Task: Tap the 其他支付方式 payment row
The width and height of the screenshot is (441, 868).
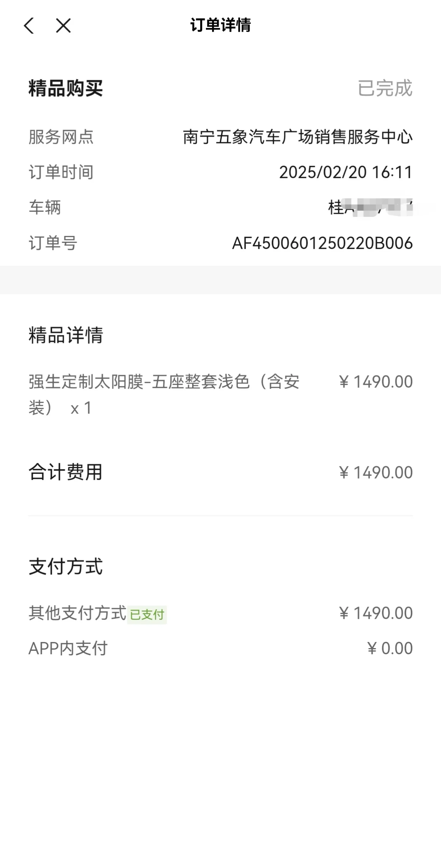Action: 220,613
